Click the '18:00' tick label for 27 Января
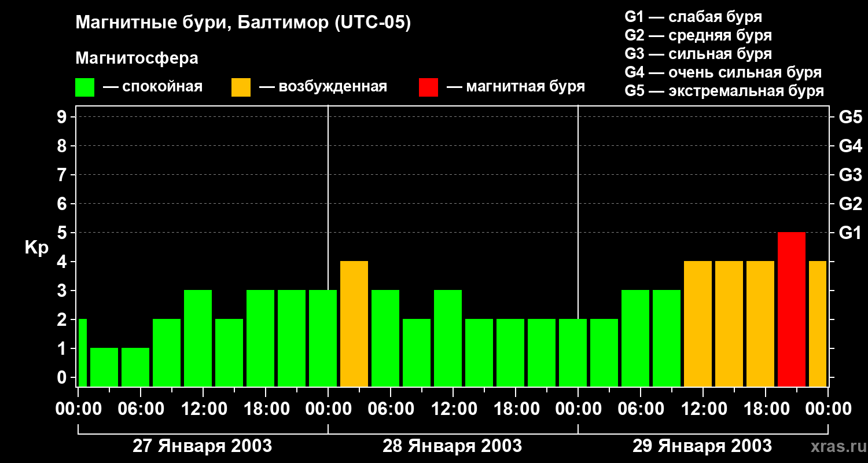Viewport: 868px width, 463px height. pos(266,409)
